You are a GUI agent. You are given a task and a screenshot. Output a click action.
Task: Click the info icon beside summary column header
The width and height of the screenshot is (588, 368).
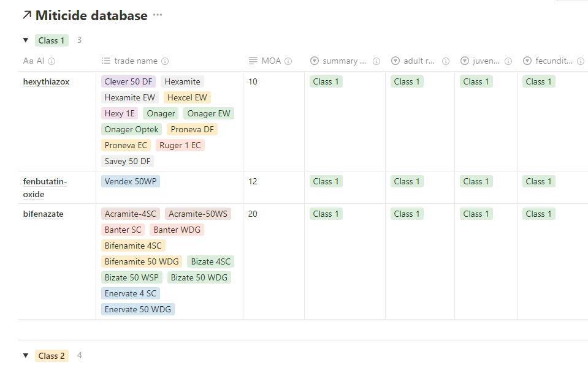pyautogui.click(x=376, y=61)
